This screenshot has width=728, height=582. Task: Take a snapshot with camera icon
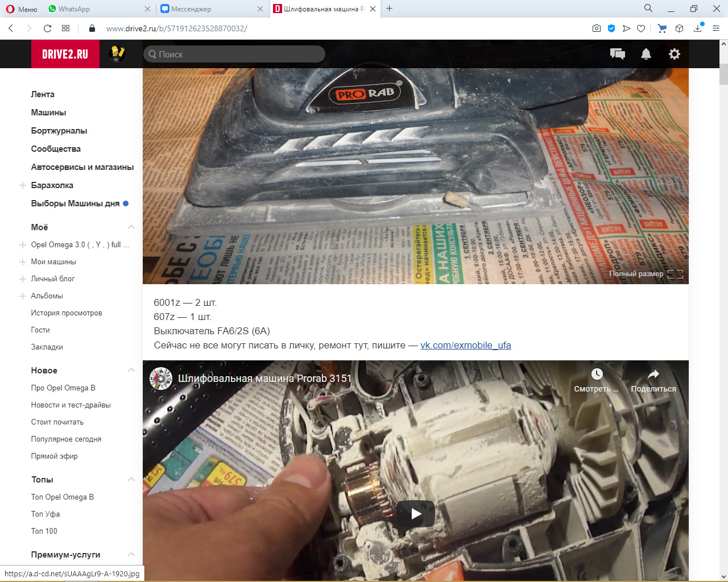[x=596, y=28]
